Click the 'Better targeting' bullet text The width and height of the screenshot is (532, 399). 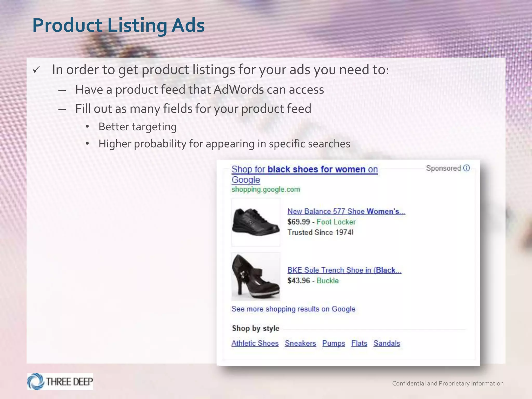137,127
